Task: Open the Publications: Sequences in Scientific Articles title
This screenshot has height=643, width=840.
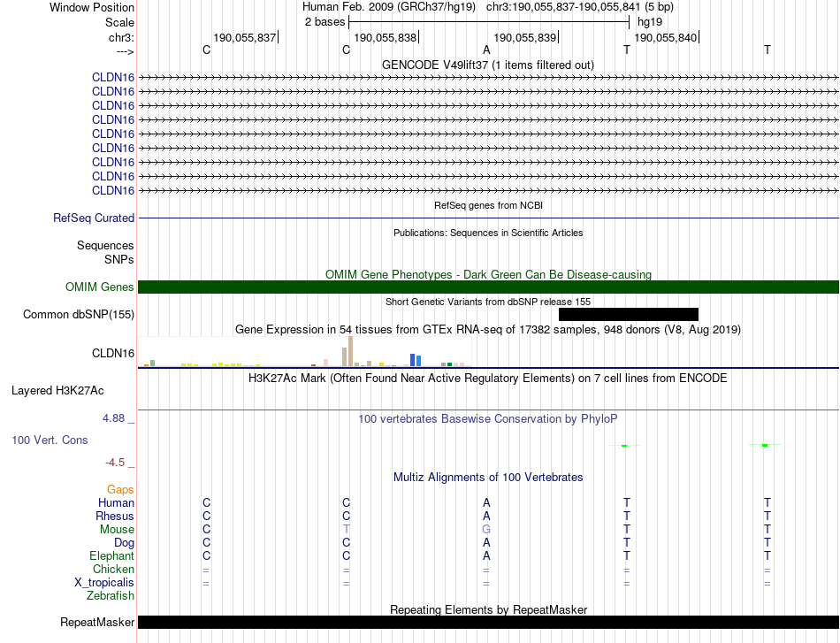Action: tap(488, 233)
